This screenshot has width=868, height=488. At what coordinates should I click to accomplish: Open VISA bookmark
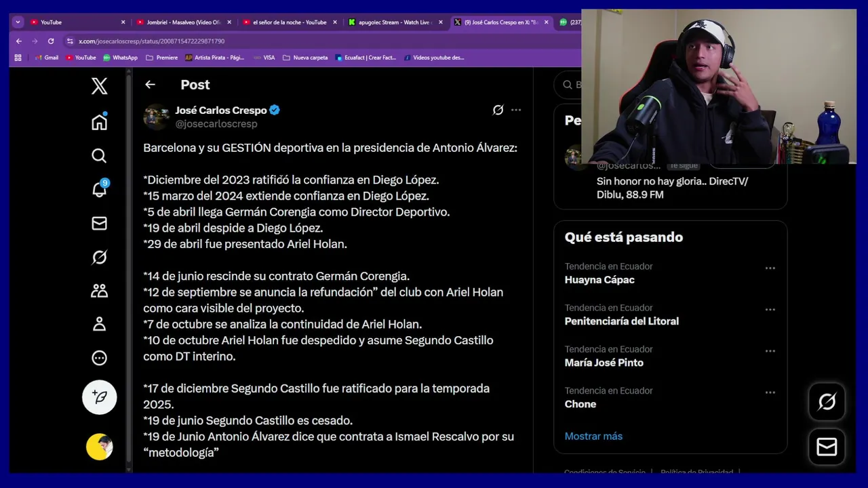[x=264, y=58]
